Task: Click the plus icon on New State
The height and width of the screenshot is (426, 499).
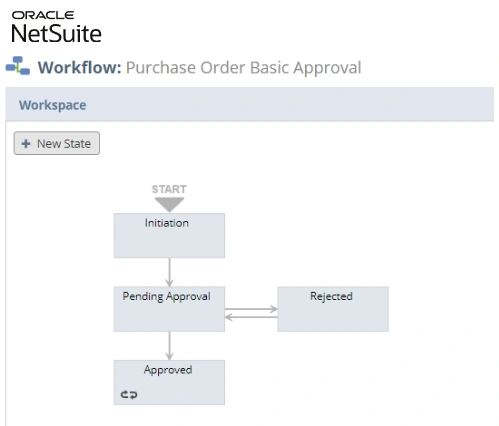Action: point(26,144)
